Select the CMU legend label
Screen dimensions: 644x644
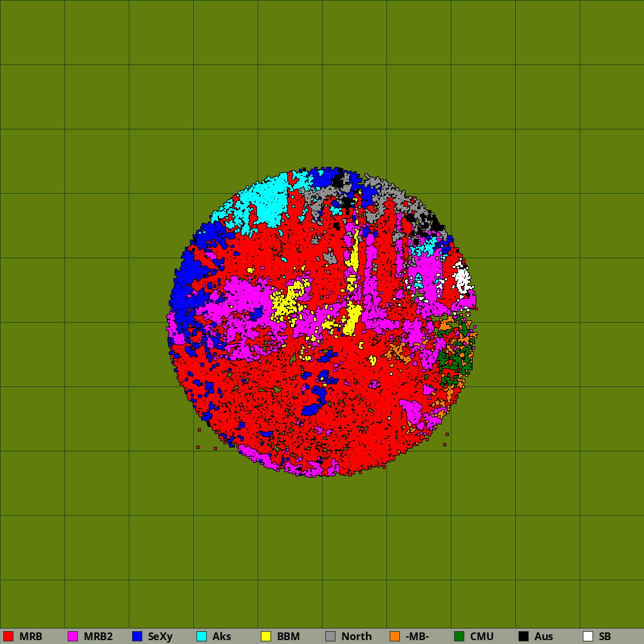481,636
